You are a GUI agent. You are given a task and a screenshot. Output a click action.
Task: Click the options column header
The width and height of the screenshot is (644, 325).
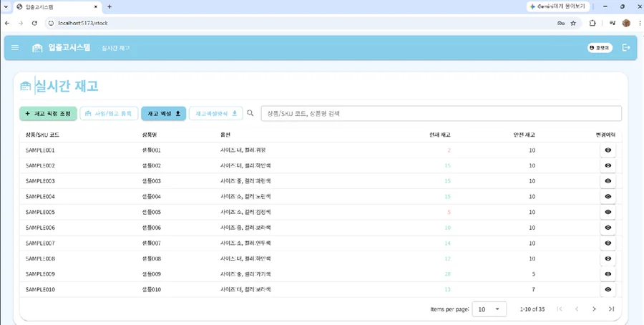coord(225,135)
